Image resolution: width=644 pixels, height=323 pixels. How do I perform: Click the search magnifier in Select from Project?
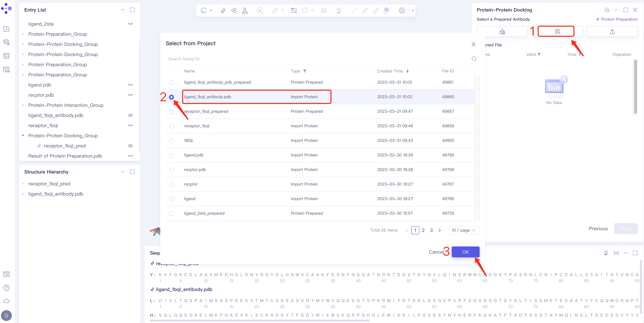coord(474,59)
